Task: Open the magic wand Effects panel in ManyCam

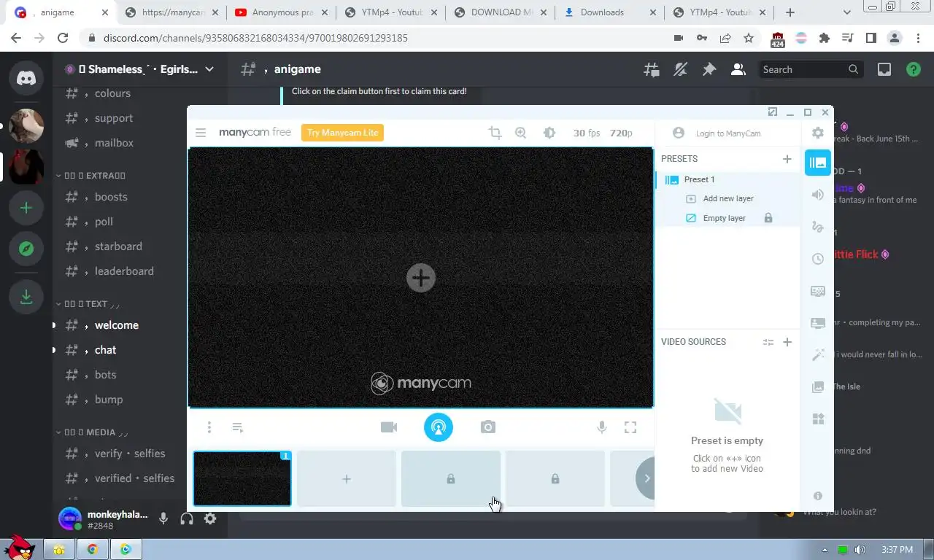Action: coord(818,355)
